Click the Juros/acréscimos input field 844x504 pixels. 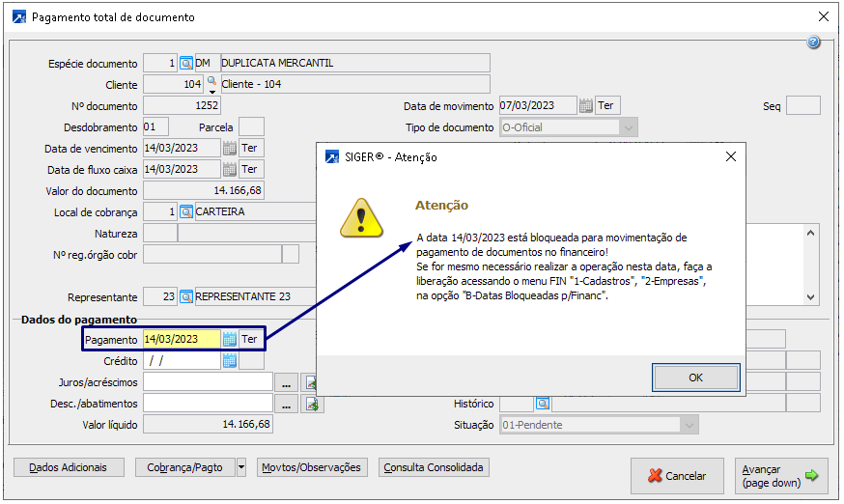click(208, 382)
